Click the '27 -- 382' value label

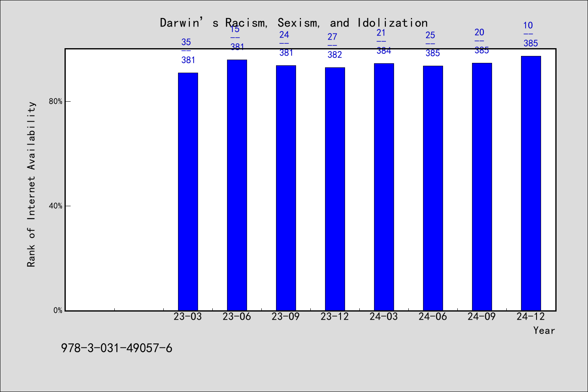pyautogui.click(x=335, y=46)
